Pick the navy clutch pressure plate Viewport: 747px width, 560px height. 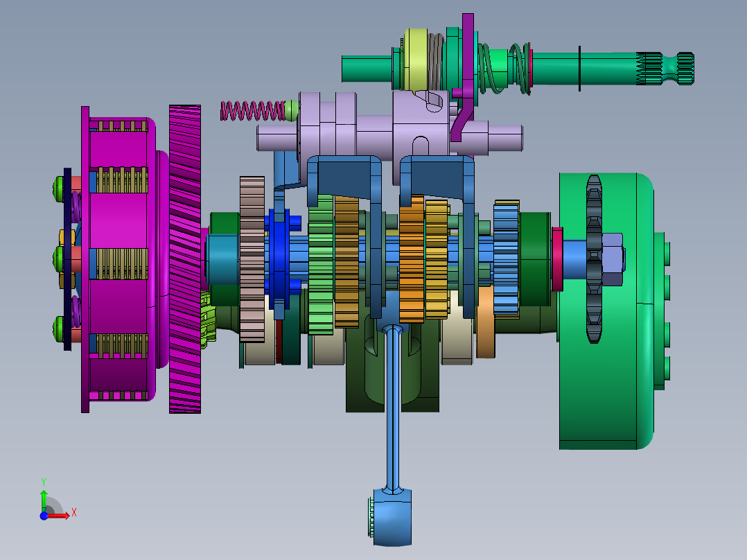click(68, 259)
